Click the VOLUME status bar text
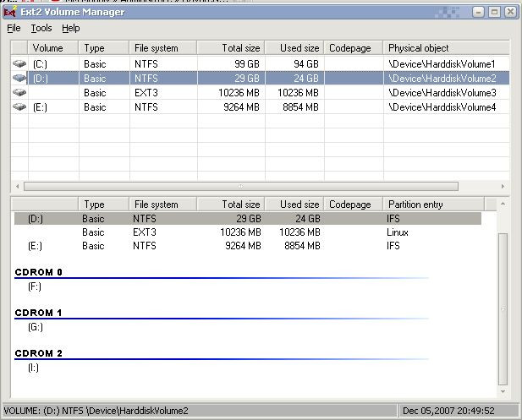Viewport: 522px width, 420px height. click(x=96, y=411)
